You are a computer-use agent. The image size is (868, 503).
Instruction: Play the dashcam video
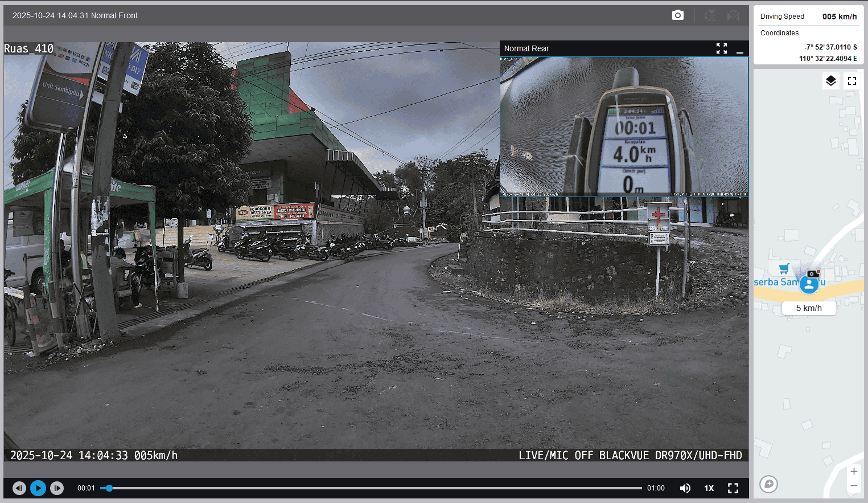coord(38,488)
